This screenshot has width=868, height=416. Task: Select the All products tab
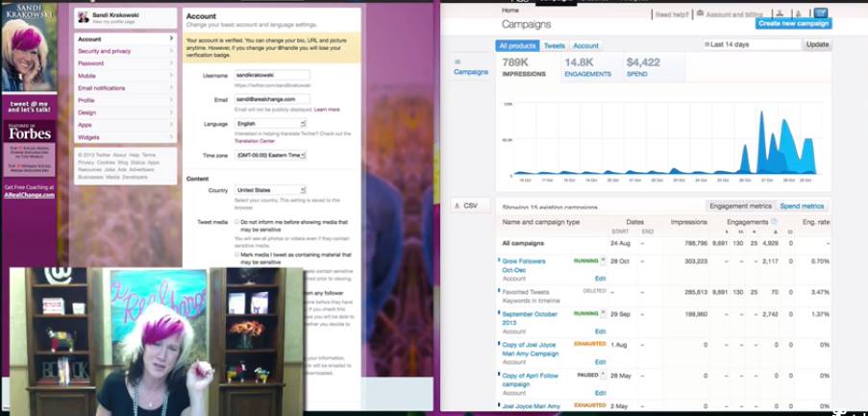click(x=517, y=46)
